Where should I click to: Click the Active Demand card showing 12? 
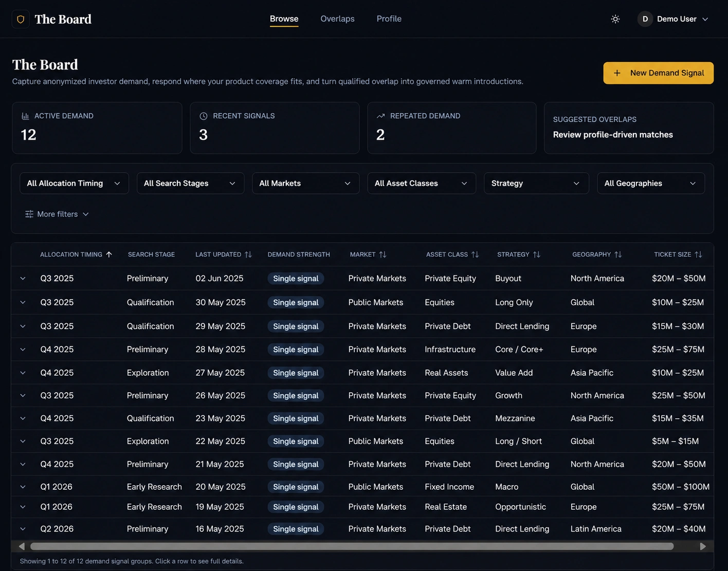(97, 128)
